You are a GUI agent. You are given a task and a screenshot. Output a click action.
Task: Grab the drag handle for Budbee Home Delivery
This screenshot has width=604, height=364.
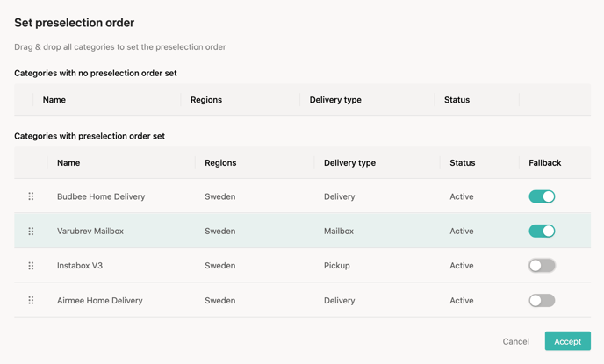tap(31, 196)
